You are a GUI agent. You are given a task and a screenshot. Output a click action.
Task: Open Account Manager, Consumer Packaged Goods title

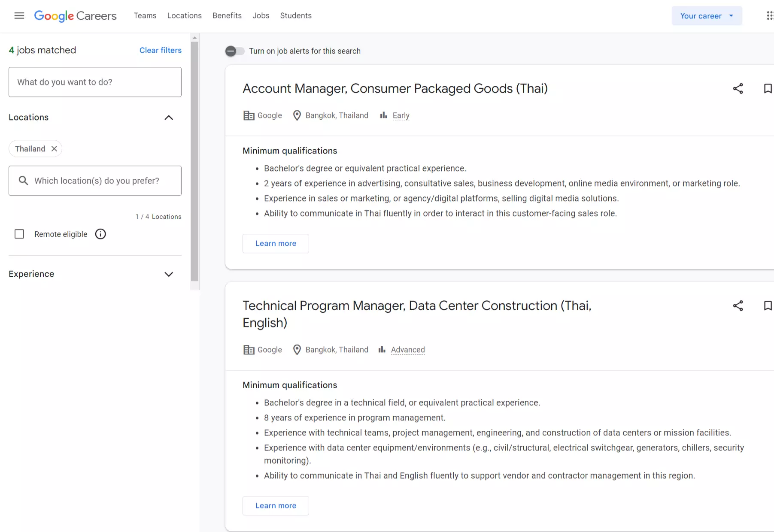pos(395,89)
